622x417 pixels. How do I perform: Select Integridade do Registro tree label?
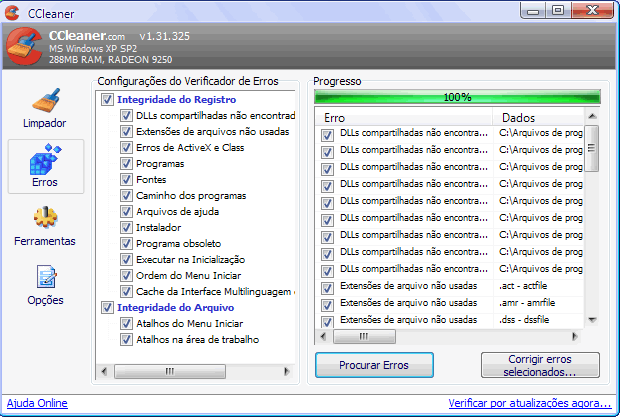177,99
